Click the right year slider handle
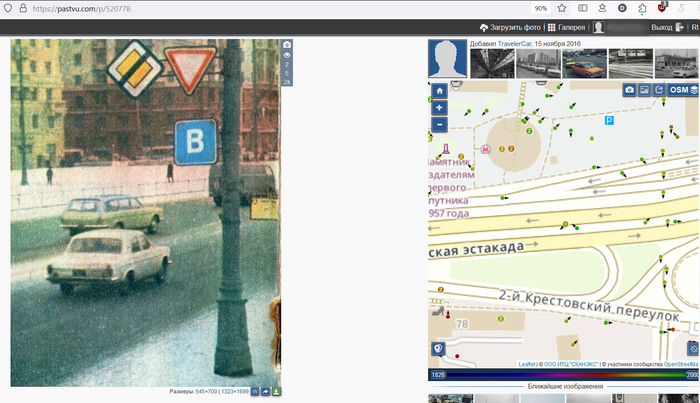 [692, 375]
